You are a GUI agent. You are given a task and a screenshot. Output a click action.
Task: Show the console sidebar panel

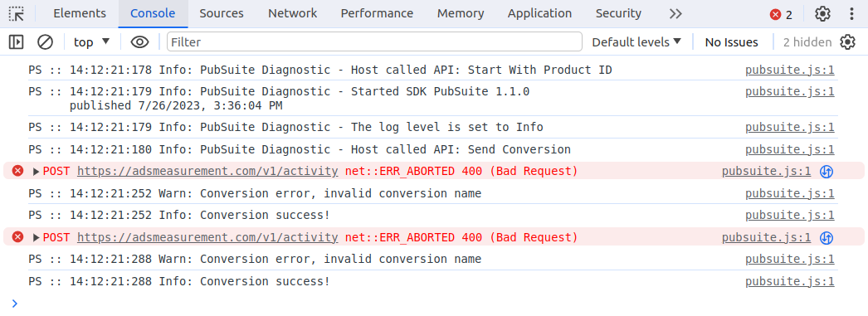[16, 42]
